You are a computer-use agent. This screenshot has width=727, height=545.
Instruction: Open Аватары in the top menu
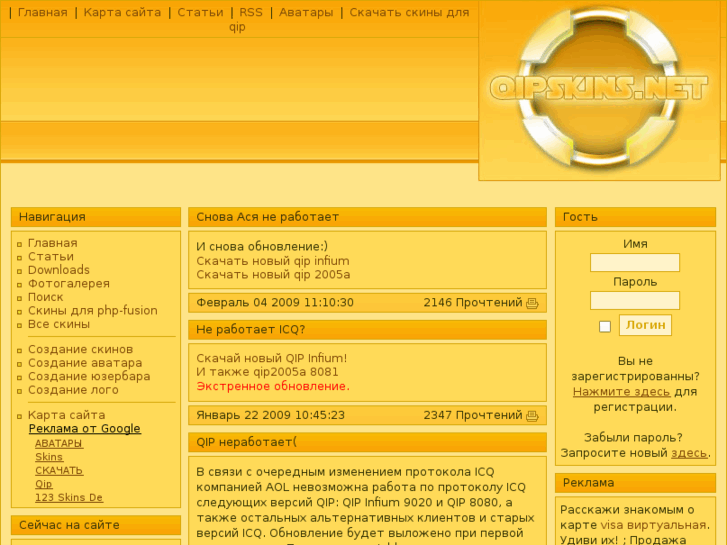click(x=306, y=13)
